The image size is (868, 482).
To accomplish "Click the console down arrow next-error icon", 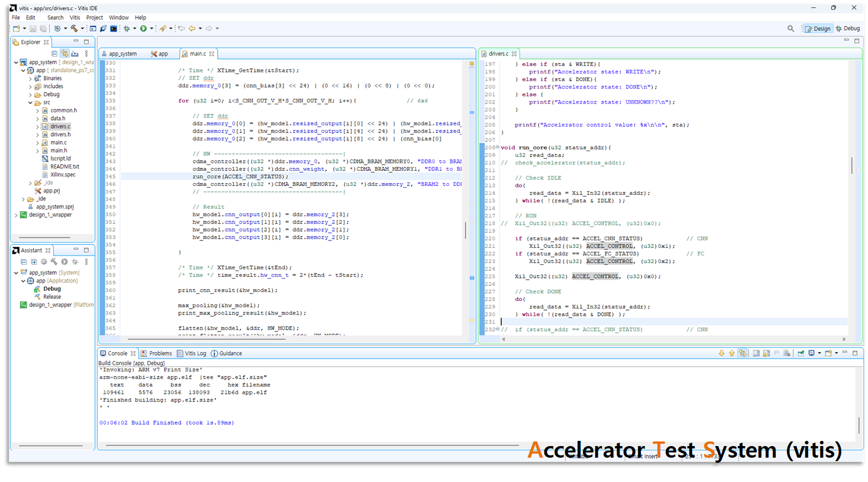I will tap(721, 353).
